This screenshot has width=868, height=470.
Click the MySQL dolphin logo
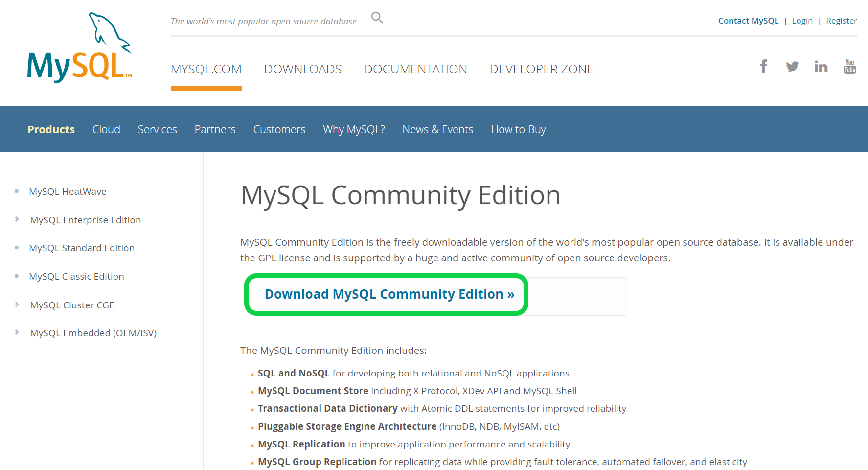pyautogui.click(x=79, y=47)
